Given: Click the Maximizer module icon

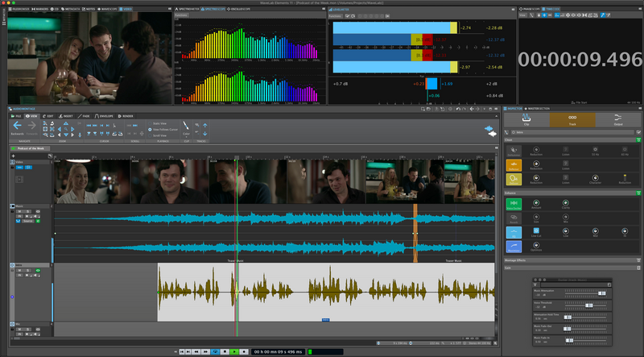Looking at the screenshot, I should [x=513, y=247].
